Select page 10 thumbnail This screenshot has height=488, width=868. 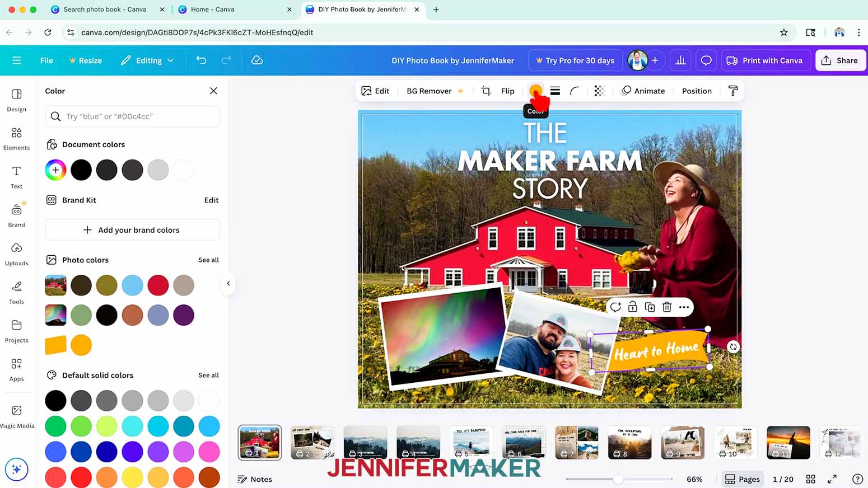[735, 443]
